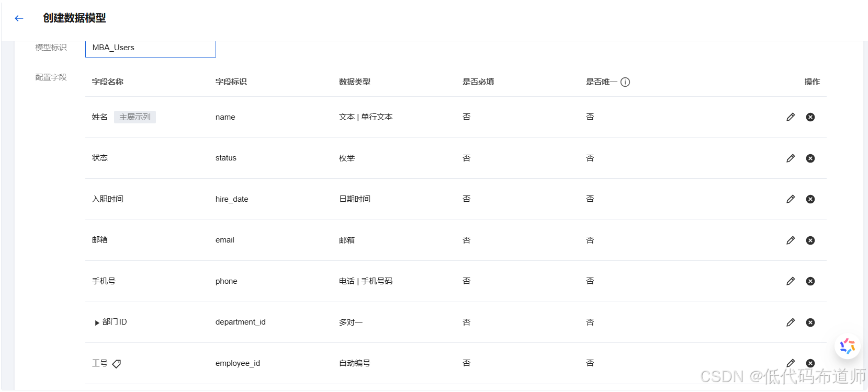Screen dimensions: 868x392
Task: Click the info icon beside 是否唯一
Action: pyautogui.click(x=625, y=82)
